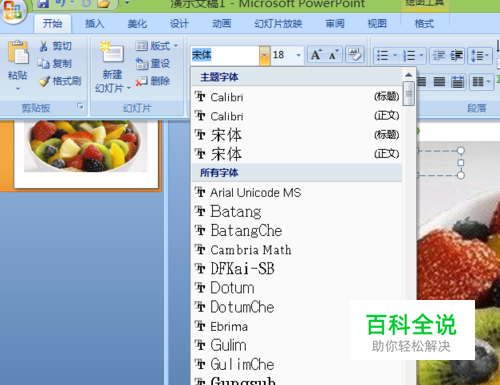Expand the Paste (粘贴) options arrow
Viewport: 500px width, 385px height.
(18, 89)
